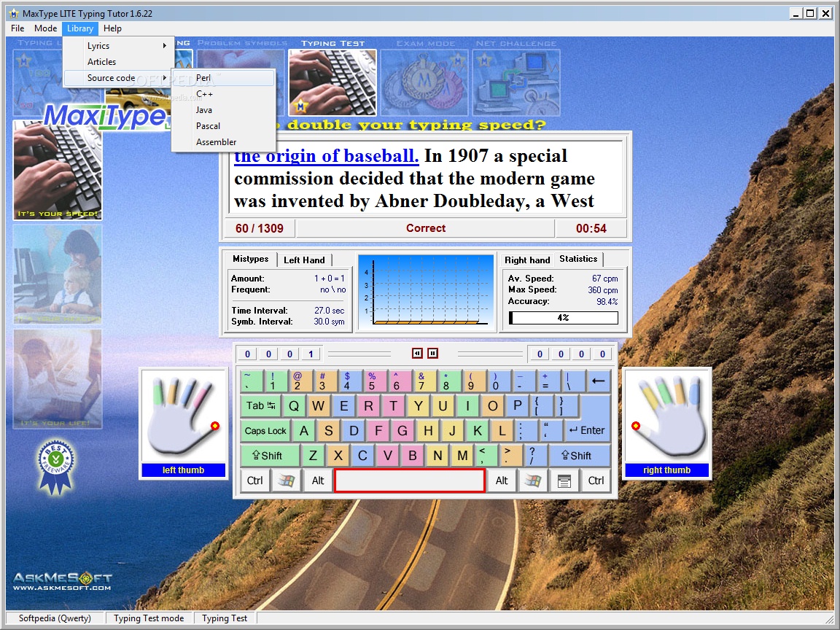Open the Typing Test mode thumbnail

(x=332, y=82)
